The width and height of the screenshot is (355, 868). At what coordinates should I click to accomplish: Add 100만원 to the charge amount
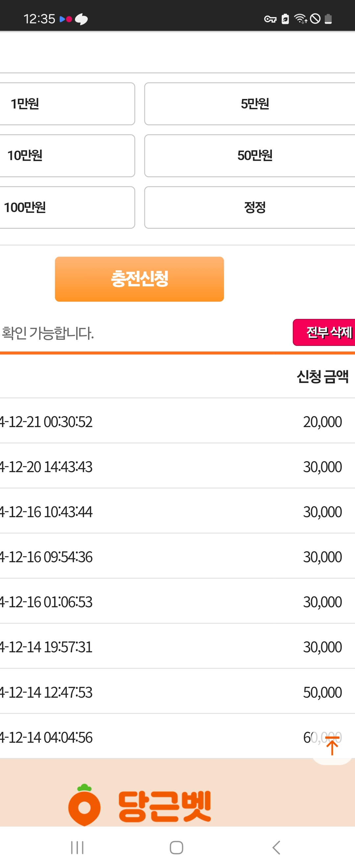(x=67, y=207)
